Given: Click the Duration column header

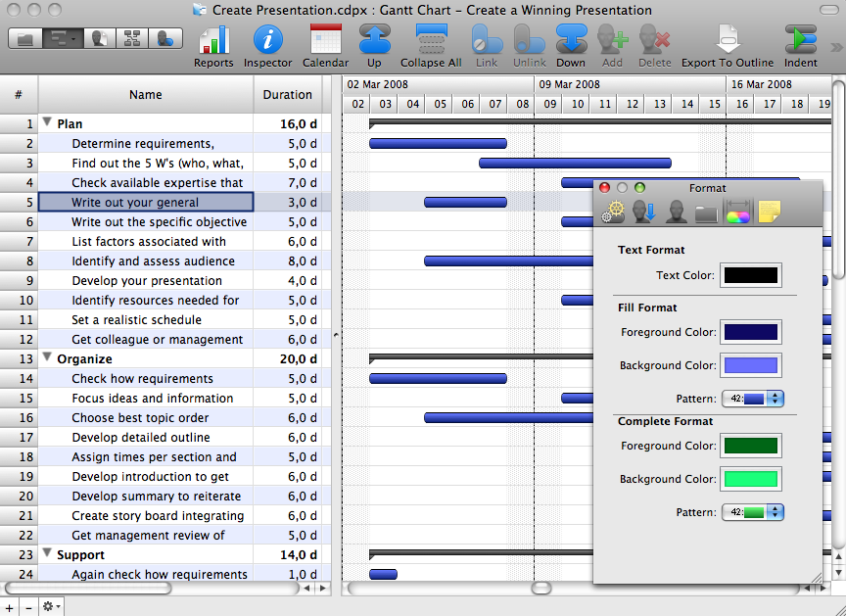Looking at the screenshot, I should pyautogui.click(x=287, y=95).
